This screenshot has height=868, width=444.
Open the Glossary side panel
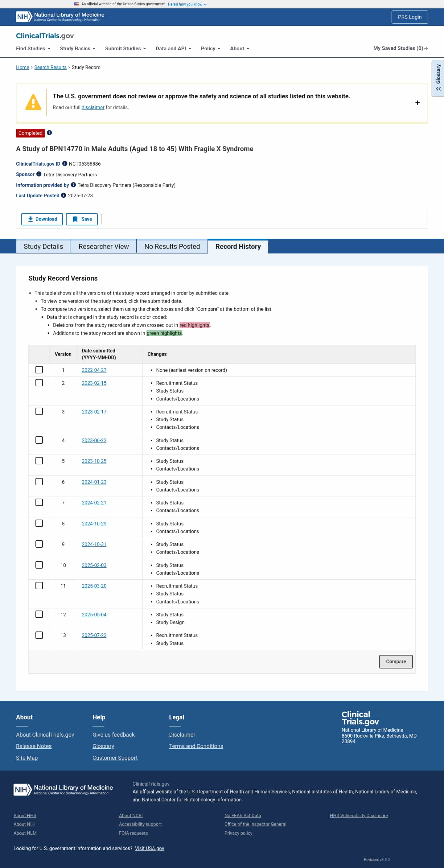pyautogui.click(x=438, y=78)
